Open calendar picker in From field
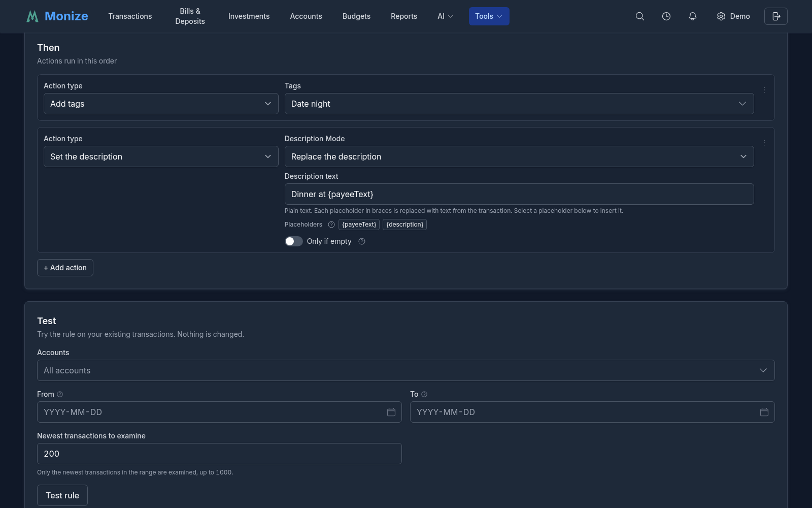This screenshot has width=812, height=508. pos(391,412)
